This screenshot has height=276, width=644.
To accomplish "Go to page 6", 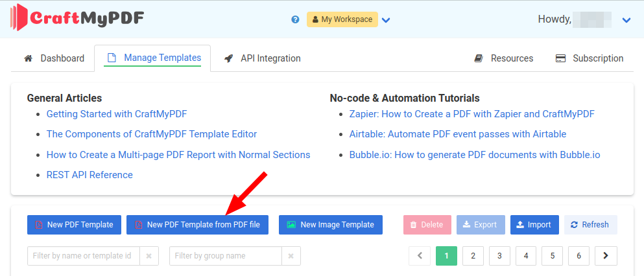I will 579,256.
